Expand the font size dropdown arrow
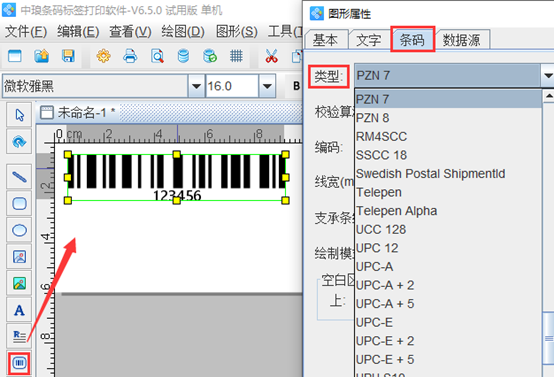This screenshot has height=377, width=554. click(x=267, y=86)
